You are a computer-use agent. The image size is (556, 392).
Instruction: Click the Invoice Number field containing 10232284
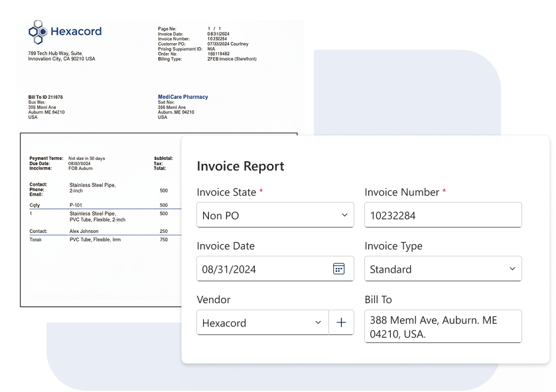coord(443,215)
